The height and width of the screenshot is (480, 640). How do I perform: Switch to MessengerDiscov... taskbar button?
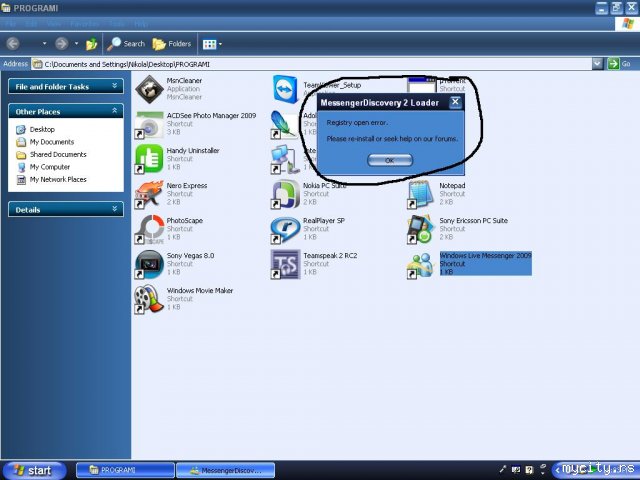click(x=226, y=470)
